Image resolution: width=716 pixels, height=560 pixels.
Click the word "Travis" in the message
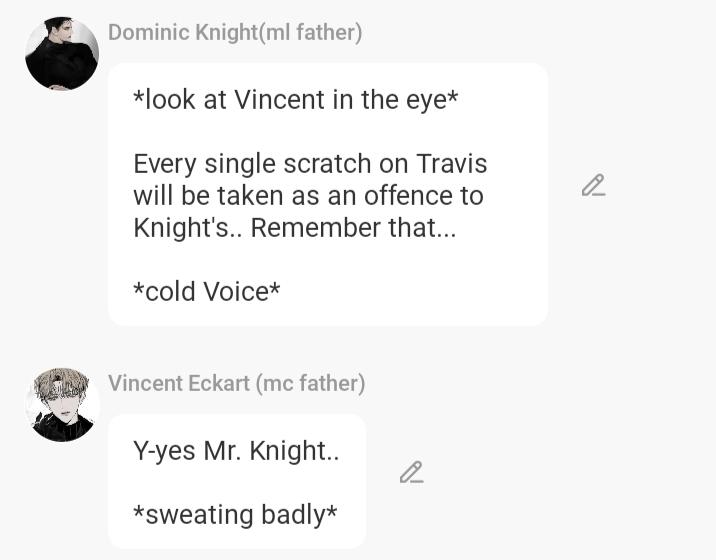click(x=451, y=163)
